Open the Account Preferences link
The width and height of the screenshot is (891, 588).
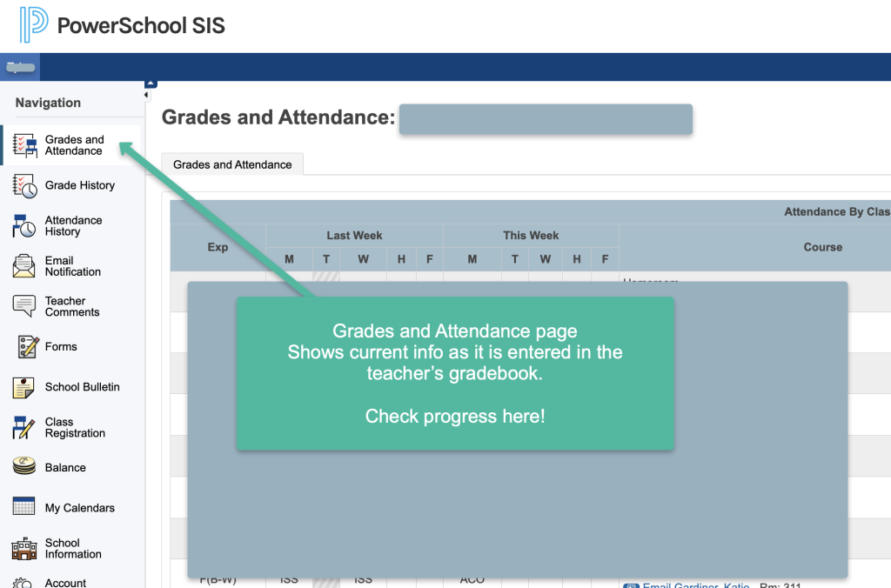(65, 583)
